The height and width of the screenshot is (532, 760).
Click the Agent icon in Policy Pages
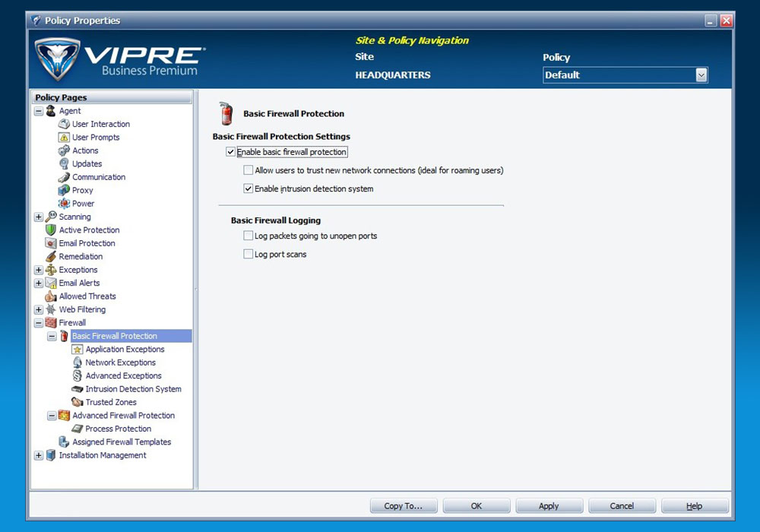click(51, 111)
